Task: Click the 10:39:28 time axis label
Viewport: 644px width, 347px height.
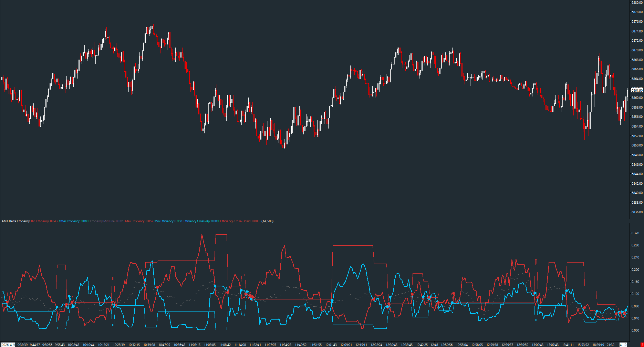Action: coord(149,345)
